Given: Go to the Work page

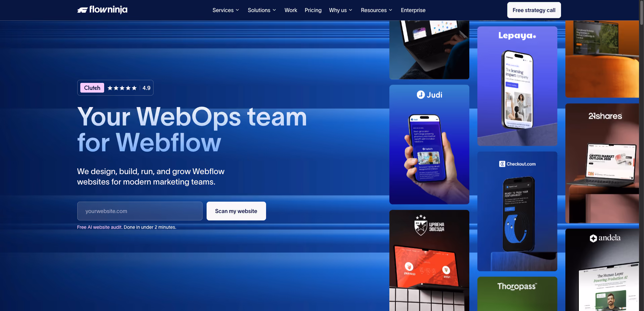Looking at the screenshot, I should click(291, 10).
